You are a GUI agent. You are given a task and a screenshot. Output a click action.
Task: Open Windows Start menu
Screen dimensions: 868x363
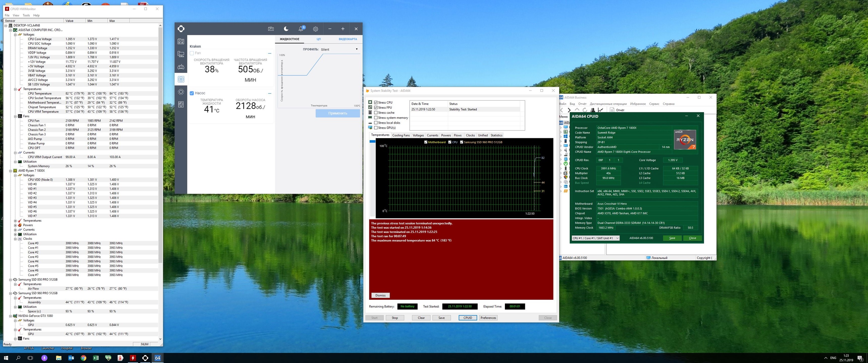coord(6,358)
